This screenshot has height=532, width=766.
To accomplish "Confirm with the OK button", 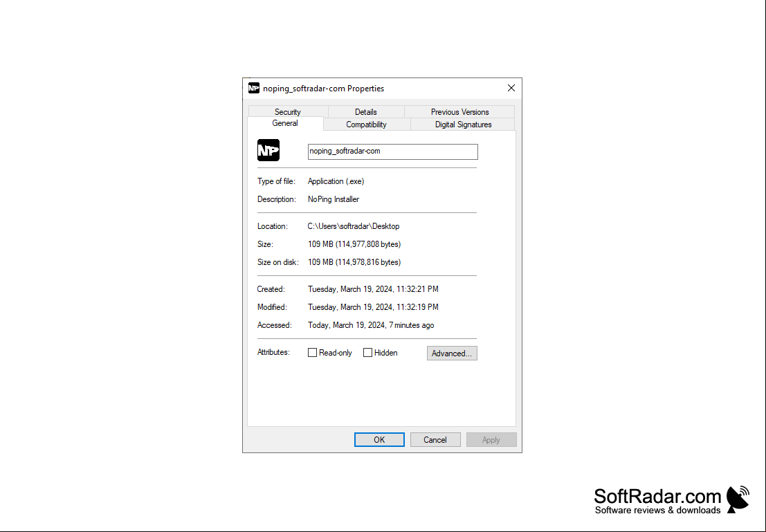I will [379, 440].
